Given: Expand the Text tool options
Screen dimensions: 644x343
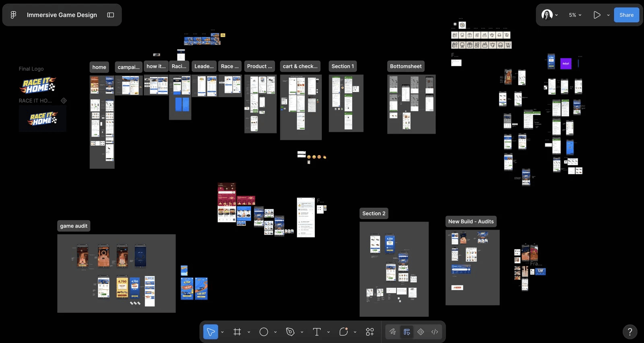Looking at the screenshot, I should (x=328, y=332).
